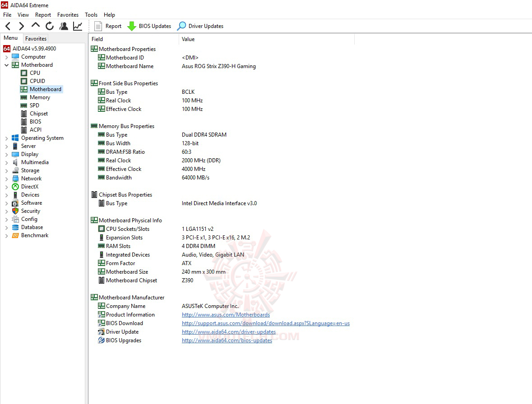Viewport: 532px width, 404px height.
Task: Click the Operating System Windows icon
Action: pyautogui.click(x=15, y=138)
